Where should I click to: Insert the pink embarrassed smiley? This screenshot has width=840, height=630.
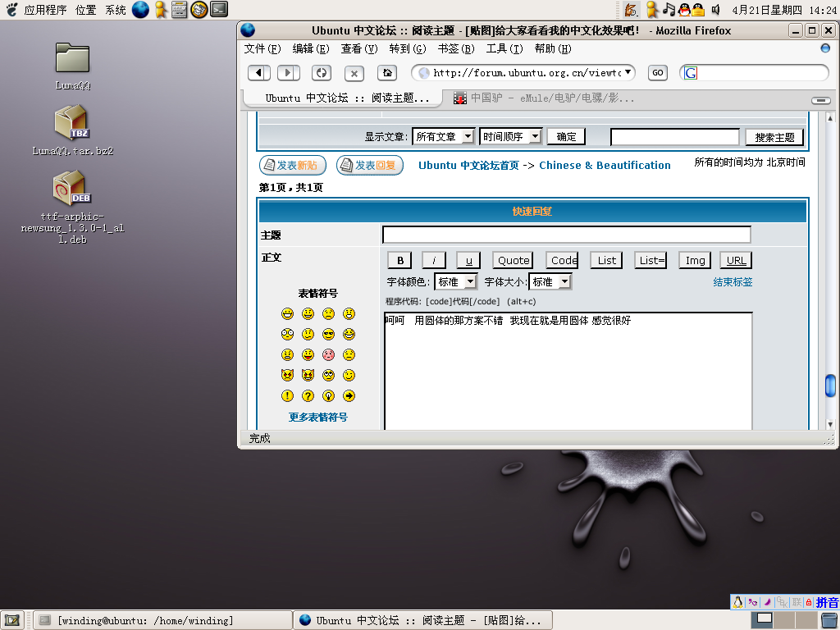point(328,354)
